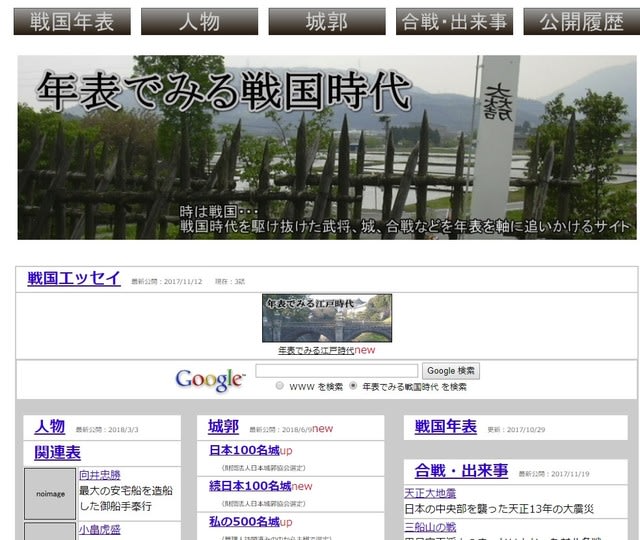Open the 私の500名城 link

(x=244, y=521)
